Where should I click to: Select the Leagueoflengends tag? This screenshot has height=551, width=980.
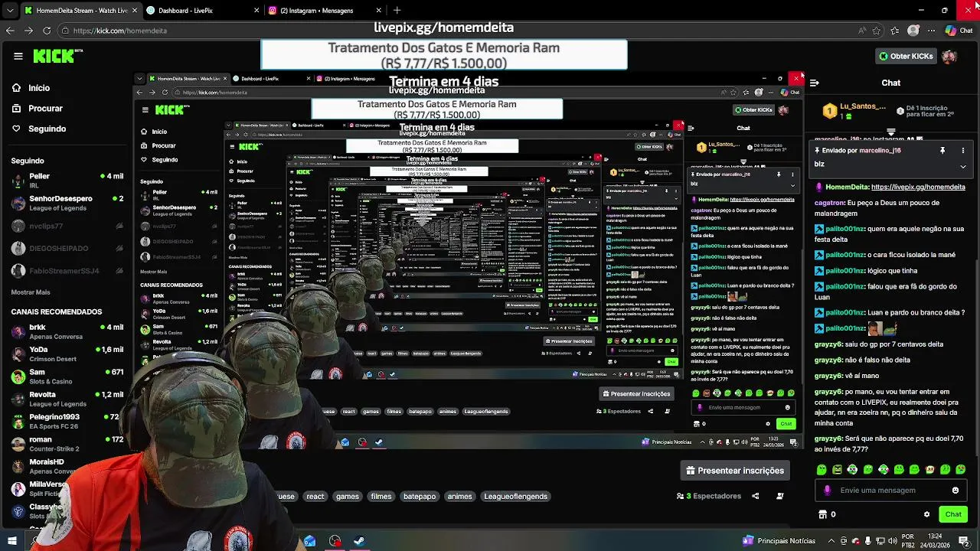point(516,496)
